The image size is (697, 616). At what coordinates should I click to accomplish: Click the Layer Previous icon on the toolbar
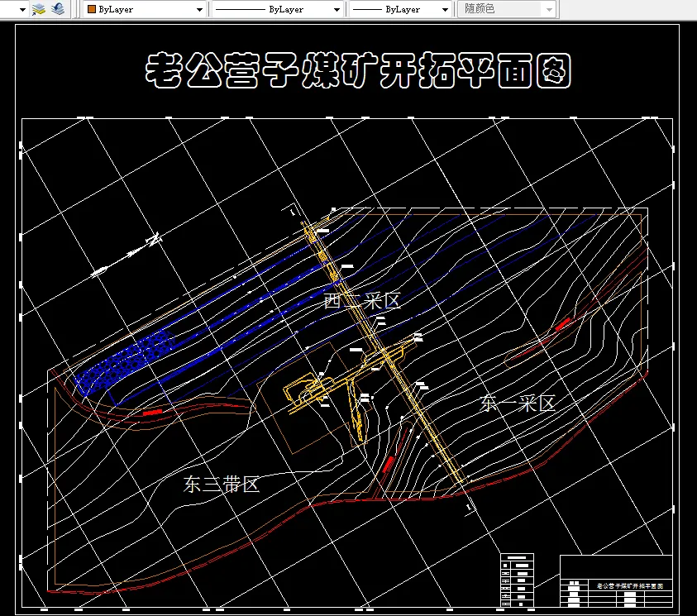click(56, 9)
